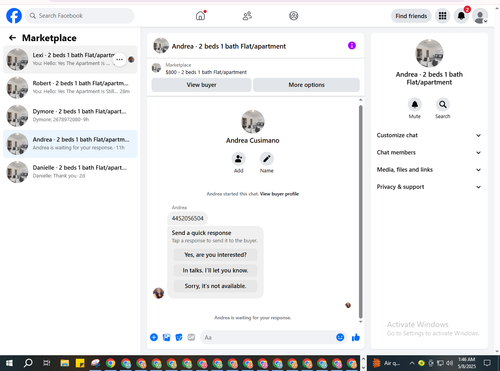Expand Privacy & support section

pyautogui.click(x=429, y=187)
